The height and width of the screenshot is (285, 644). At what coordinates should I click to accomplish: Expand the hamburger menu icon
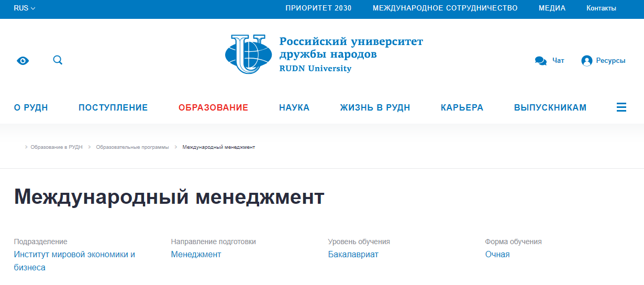coord(621,107)
